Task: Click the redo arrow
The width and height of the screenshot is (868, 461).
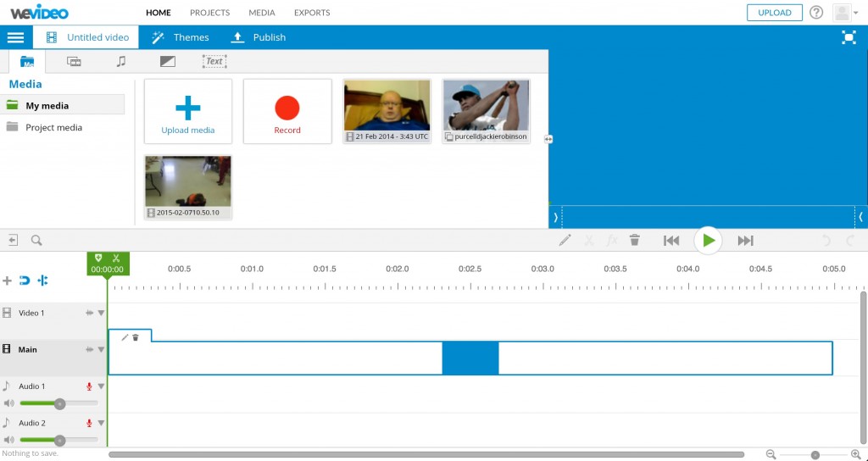Action: tap(850, 240)
